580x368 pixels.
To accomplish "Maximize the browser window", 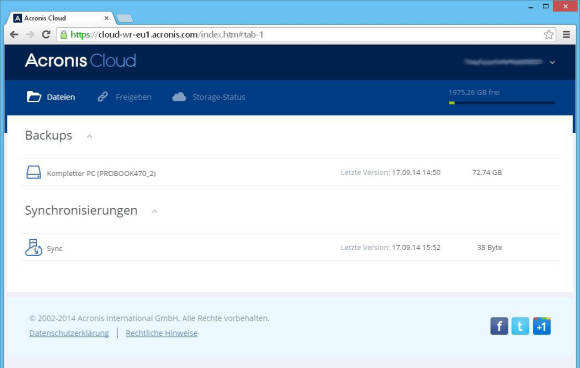I will tap(546, 6).
